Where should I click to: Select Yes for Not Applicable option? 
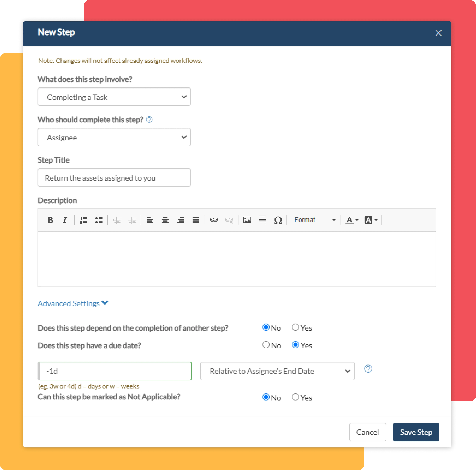295,397
